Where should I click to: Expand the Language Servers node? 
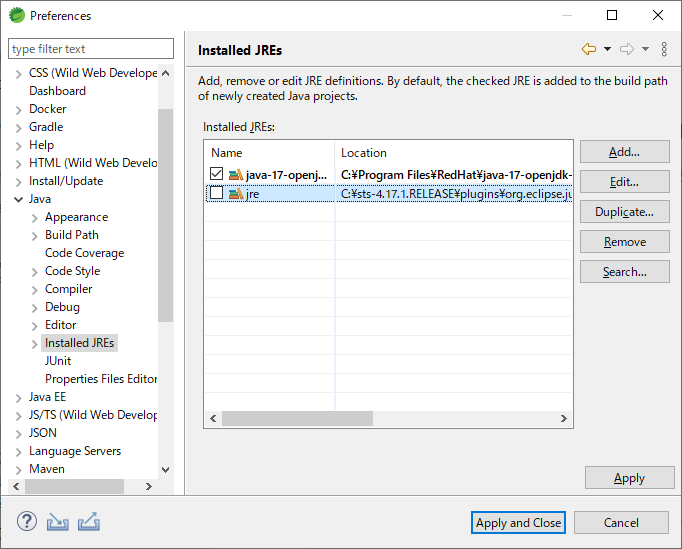click(18, 452)
